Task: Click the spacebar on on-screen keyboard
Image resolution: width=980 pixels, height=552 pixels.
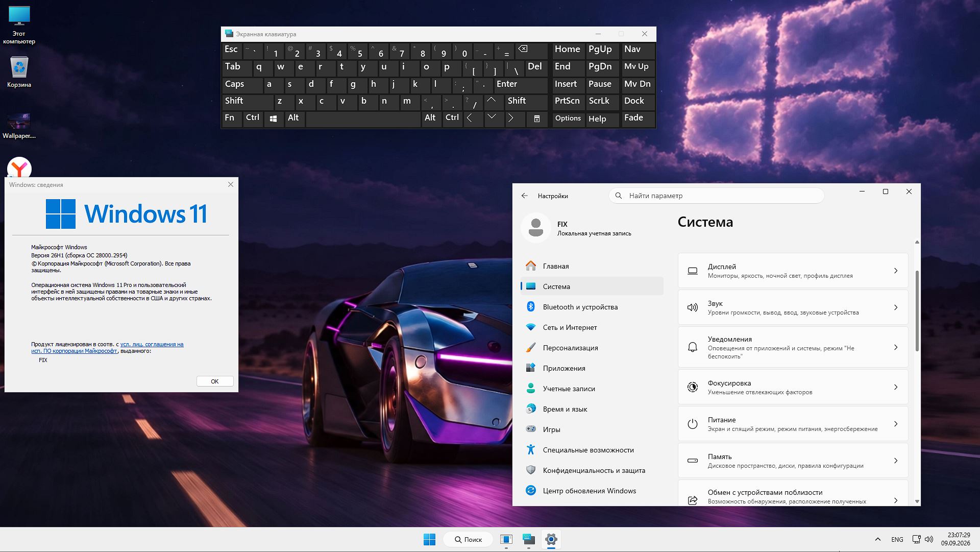Action: 363,118
